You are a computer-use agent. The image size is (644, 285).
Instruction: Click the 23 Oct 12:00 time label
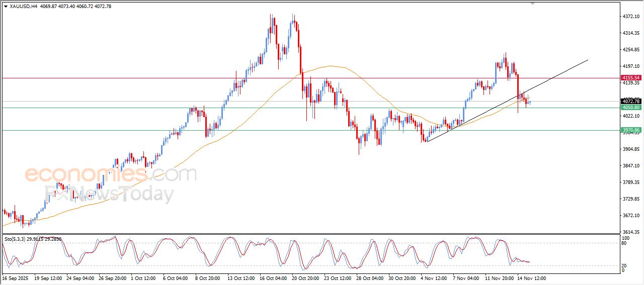click(338, 278)
